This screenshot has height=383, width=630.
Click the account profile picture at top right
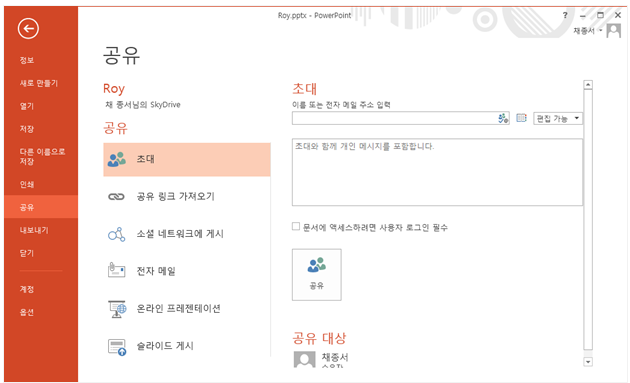click(614, 31)
